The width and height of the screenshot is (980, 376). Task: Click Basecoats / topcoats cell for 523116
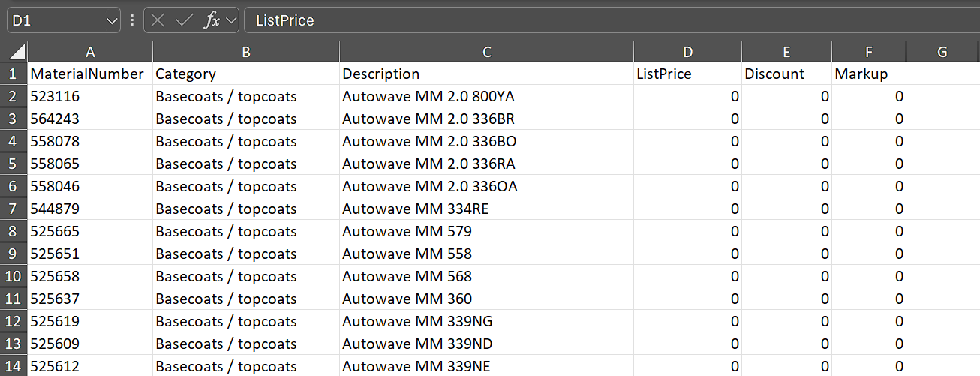pos(246,96)
